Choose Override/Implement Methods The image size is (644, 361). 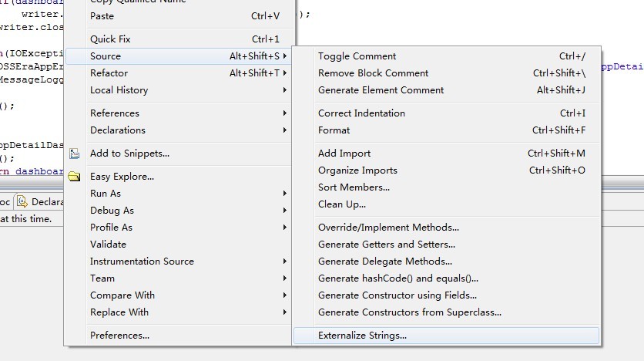[x=388, y=228]
